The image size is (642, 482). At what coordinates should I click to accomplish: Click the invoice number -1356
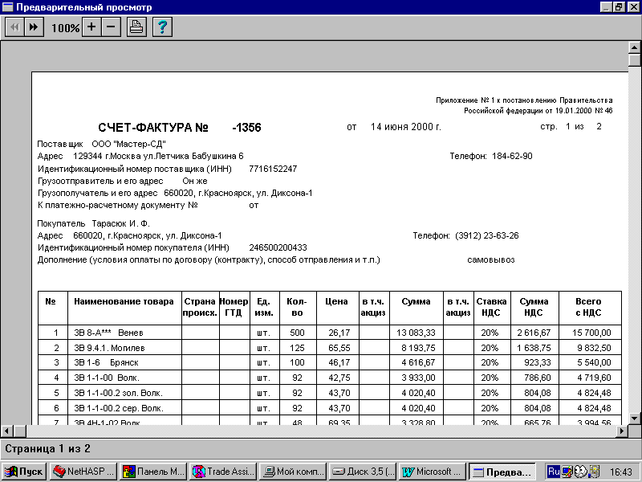pos(246,128)
